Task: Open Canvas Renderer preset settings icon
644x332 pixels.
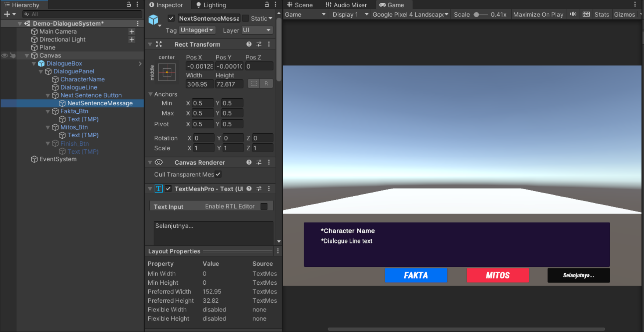Action: (259, 162)
